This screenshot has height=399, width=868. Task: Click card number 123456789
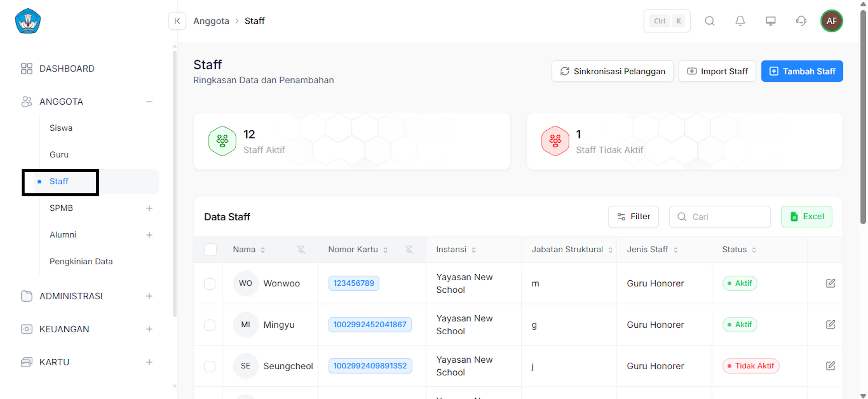pyautogui.click(x=354, y=283)
